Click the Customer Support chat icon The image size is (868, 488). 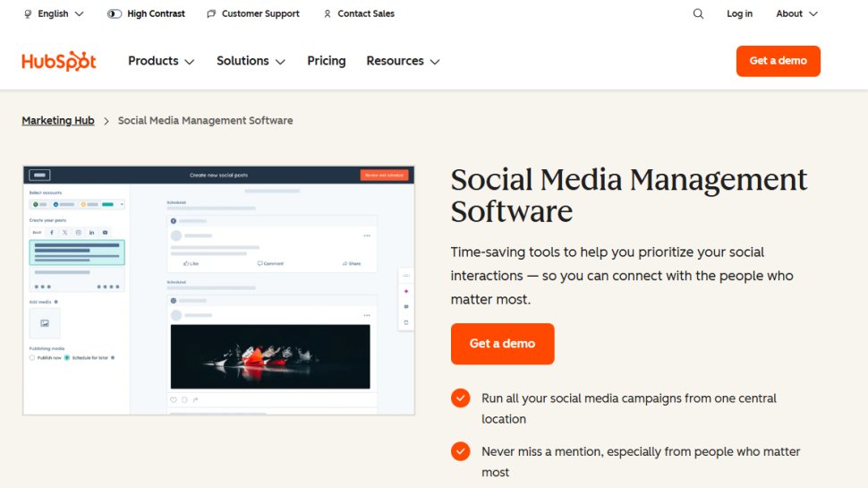point(211,13)
